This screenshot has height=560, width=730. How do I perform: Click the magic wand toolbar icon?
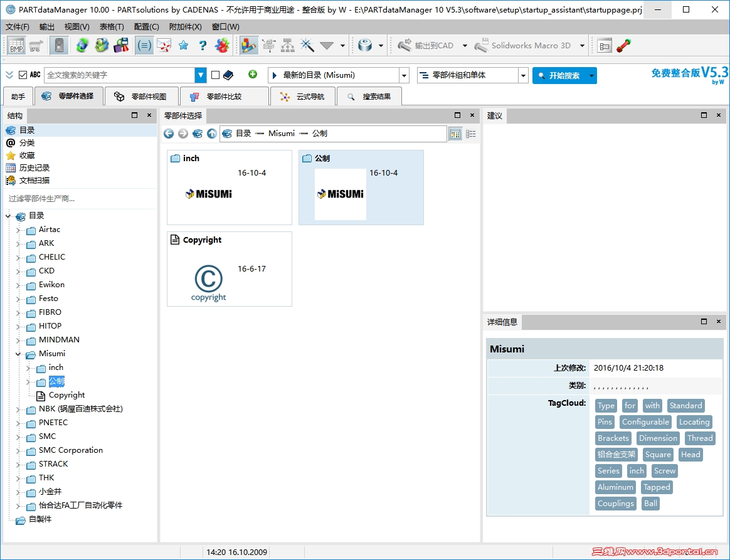click(x=307, y=46)
